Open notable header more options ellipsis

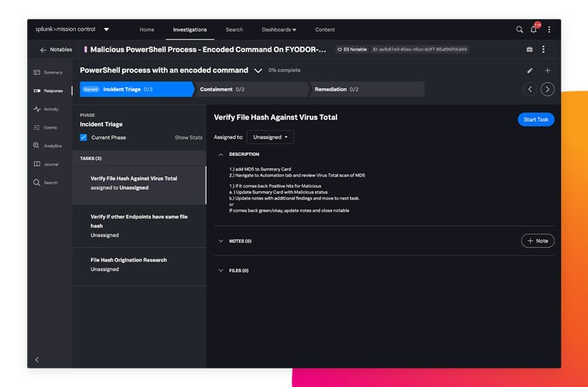pos(543,49)
